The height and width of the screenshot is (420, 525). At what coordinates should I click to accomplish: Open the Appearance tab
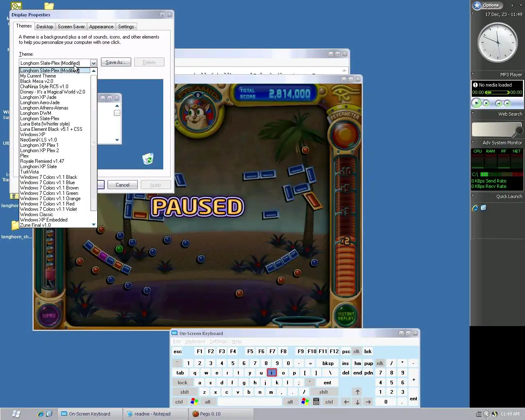[101, 27]
